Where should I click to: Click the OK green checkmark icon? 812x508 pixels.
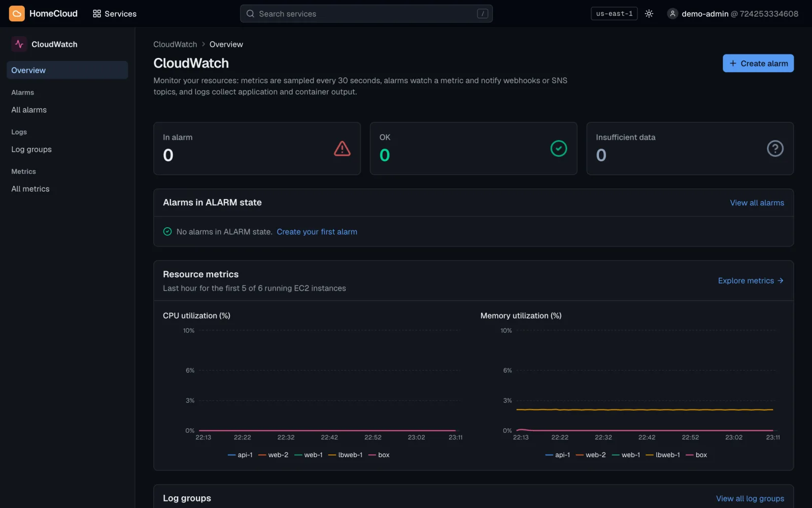(x=559, y=148)
